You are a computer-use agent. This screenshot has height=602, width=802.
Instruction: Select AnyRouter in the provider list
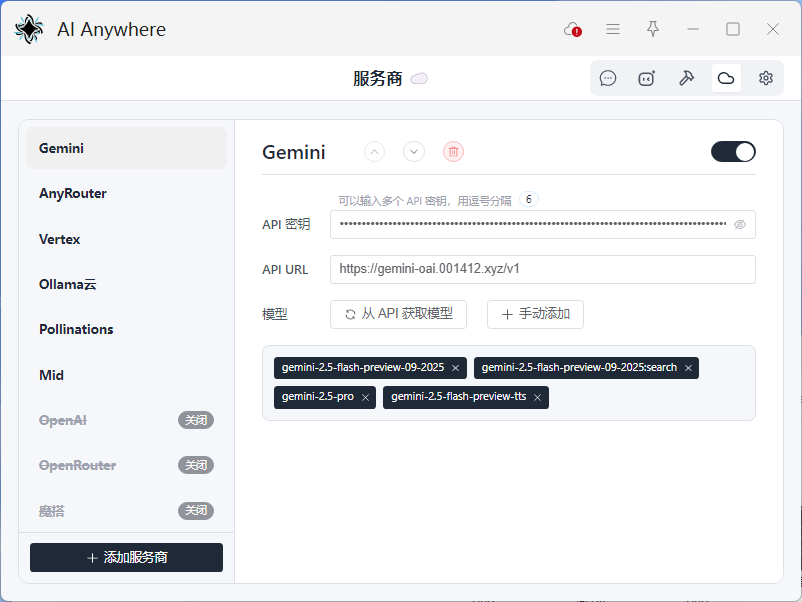(x=73, y=193)
